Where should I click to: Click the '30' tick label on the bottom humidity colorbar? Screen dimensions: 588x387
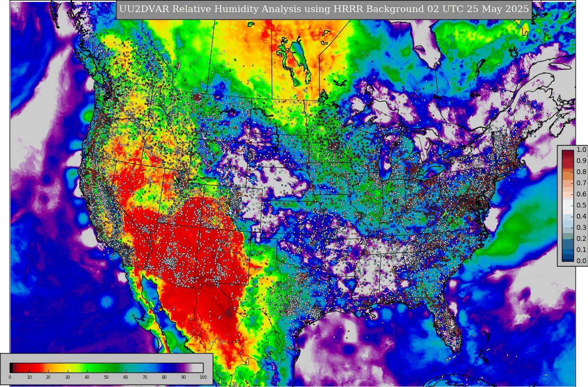pos(68,377)
